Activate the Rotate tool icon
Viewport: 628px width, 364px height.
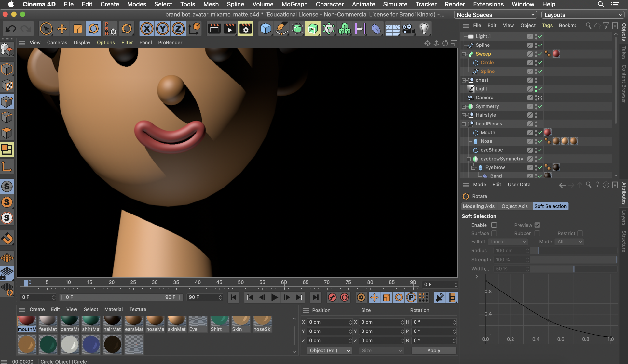[93, 29]
